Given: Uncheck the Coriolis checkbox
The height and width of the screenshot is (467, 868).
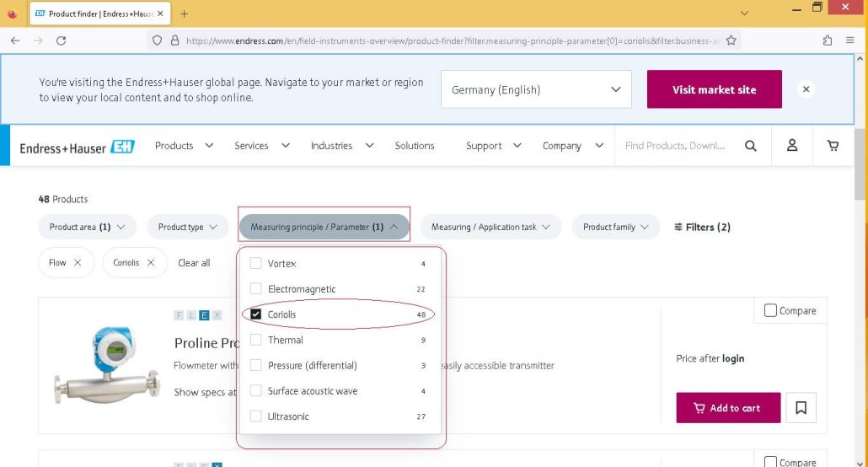Looking at the screenshot, I should click(255, 314).
